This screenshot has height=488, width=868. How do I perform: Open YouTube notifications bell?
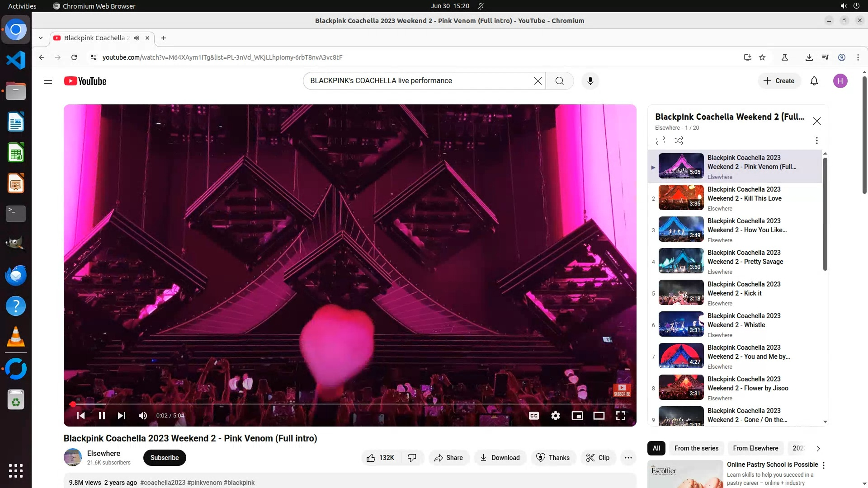click(x=814, y=81)
